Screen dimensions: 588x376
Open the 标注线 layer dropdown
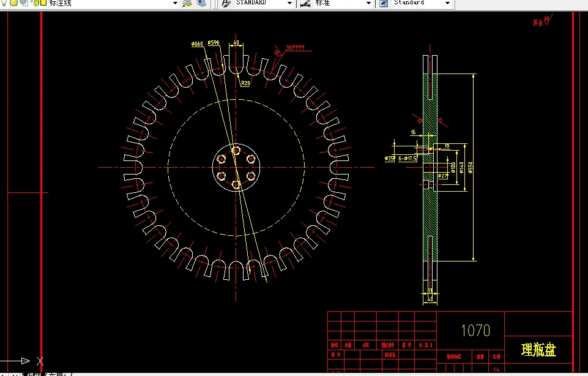coord(175,3)
